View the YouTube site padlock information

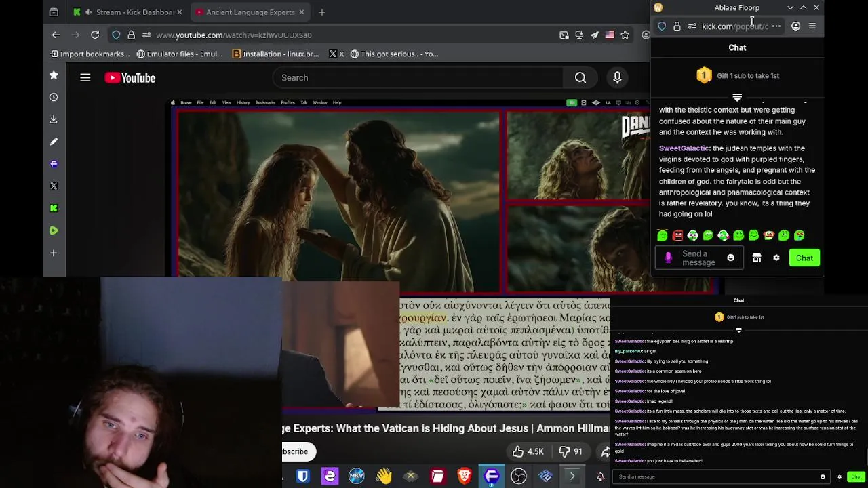(131, 35)
